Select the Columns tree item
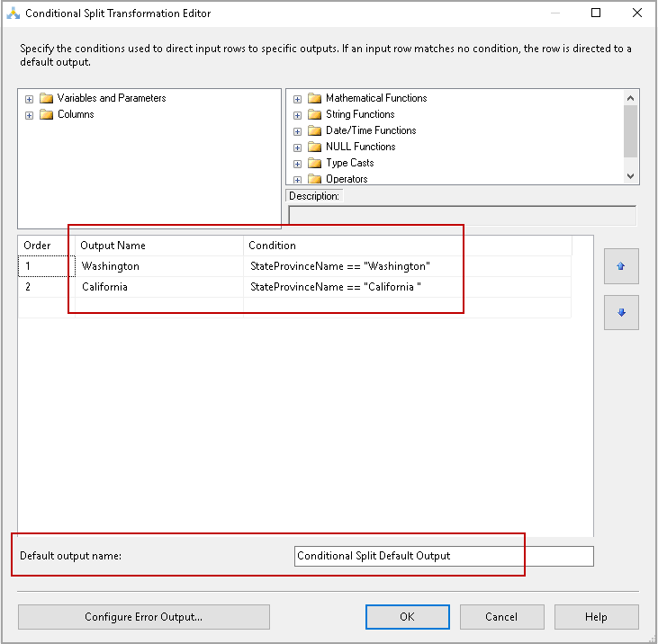The image size is (658, 644). point(76,114)
